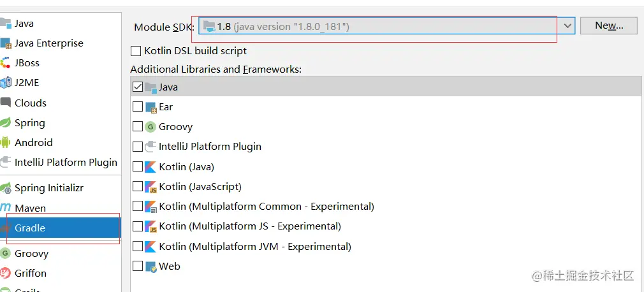Click the Java row label in frameworks list
Viewport: 644px width, 292px height.
click(x=168, y=87)
